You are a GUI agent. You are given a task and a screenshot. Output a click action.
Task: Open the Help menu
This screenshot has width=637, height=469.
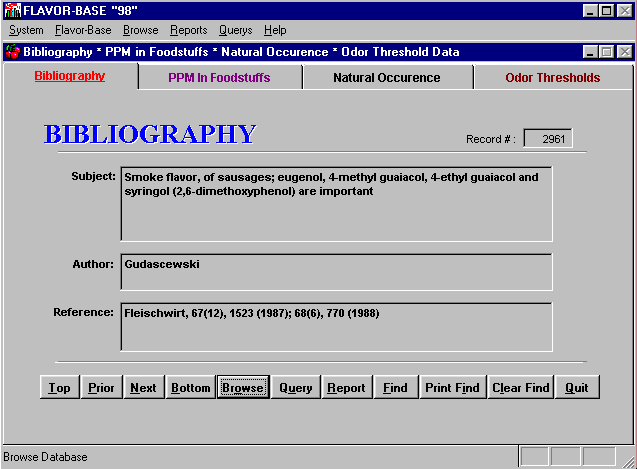[x=275, y=30]
